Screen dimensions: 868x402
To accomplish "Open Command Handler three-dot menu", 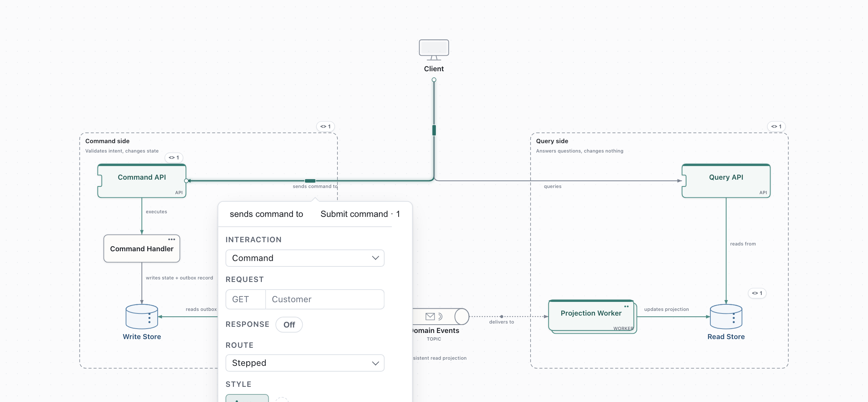I will (172, 239).
